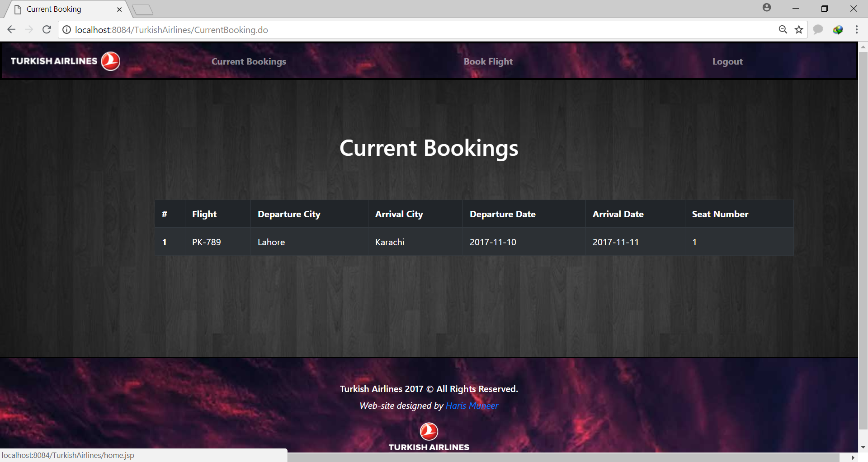The height and width of the screenshot is (462, 868).
Task: Click the Departure City column header
Action: (x=309, y=214)
